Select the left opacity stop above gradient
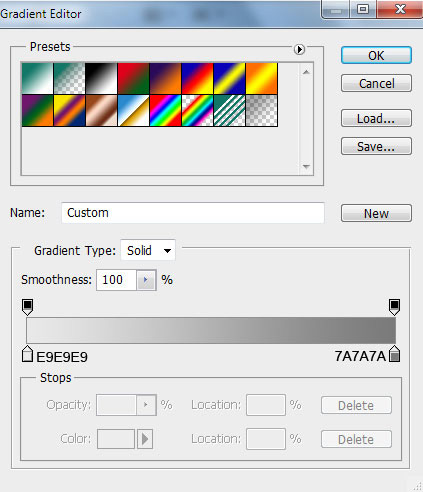 pos(27,307)
